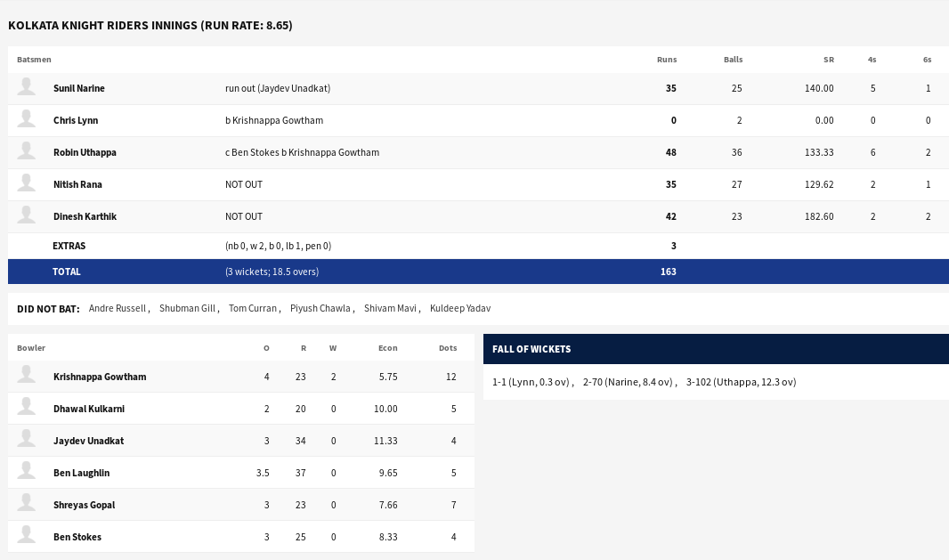Click Dinesh Karthik's strike rate 182.60
Viewport: 949px width, 560px height.
pos(819,216)
